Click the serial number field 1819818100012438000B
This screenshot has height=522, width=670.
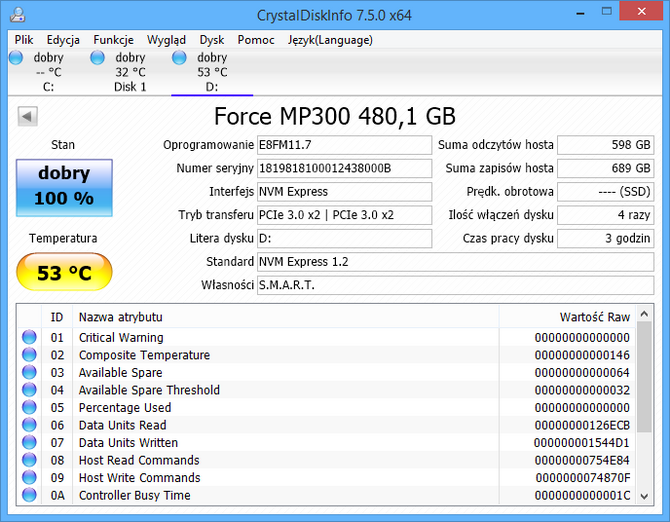click(344, 168)
